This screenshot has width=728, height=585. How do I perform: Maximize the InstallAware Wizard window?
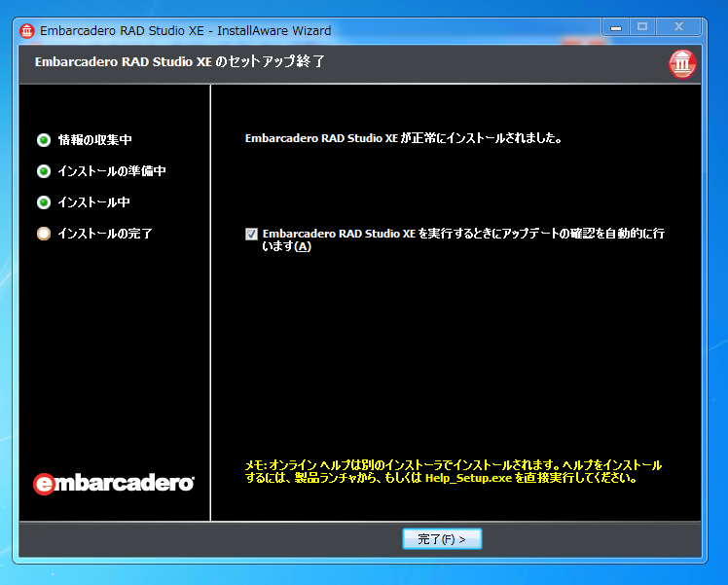tap(642, 27)
